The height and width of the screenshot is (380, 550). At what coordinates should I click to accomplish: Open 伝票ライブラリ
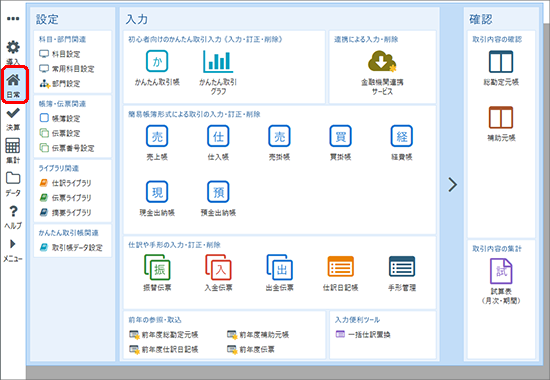click(x=65, y=198)
